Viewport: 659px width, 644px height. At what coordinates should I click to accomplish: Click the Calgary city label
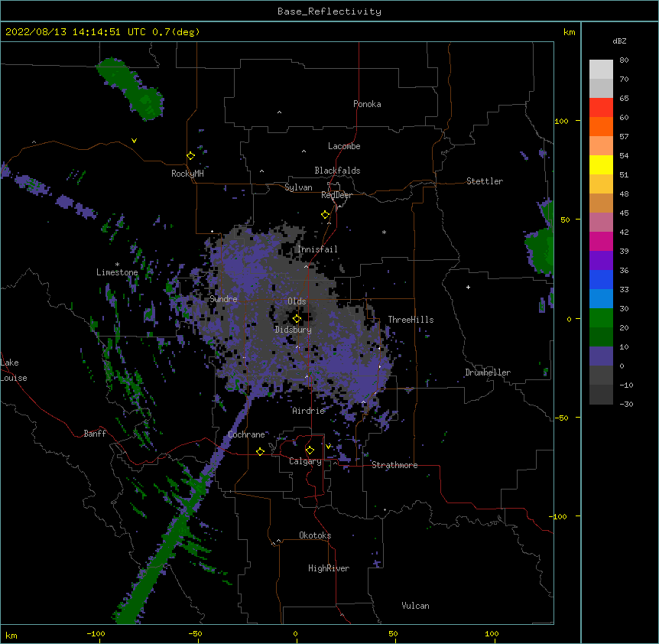coord(305,461)
